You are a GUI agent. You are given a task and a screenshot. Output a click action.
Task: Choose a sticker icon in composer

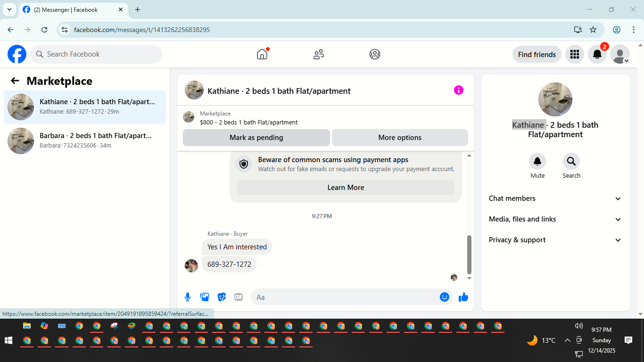tap(222, 297)
